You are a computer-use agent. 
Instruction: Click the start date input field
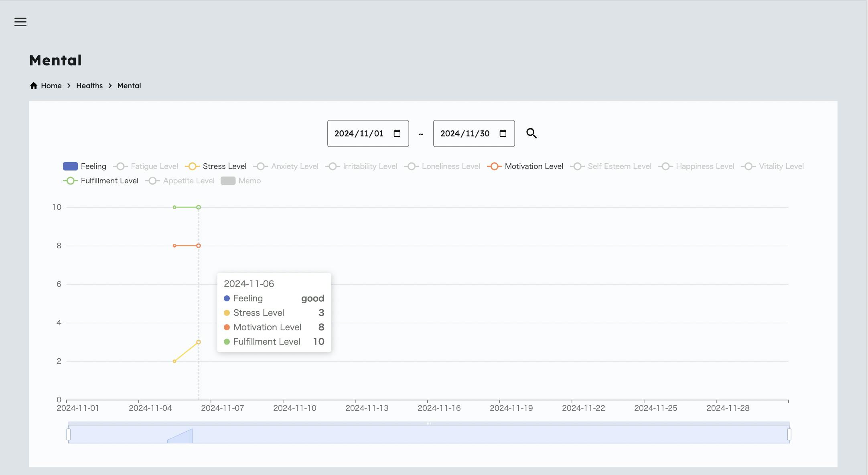(359, 134)
